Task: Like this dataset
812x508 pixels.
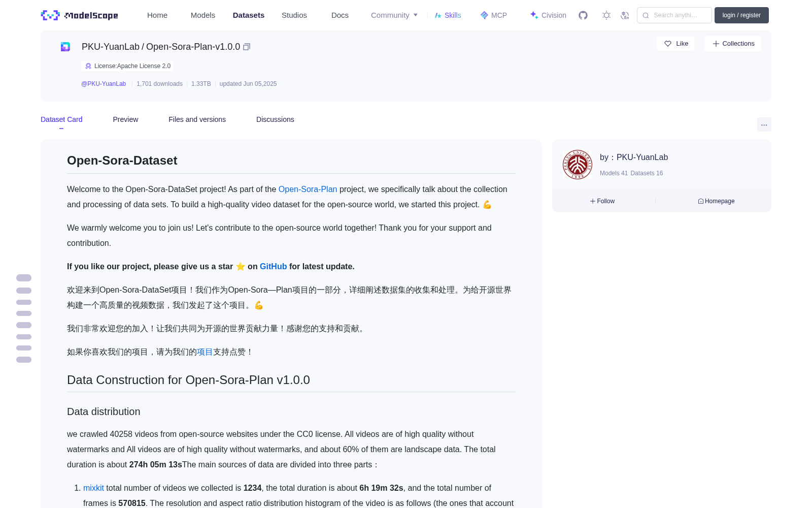Action: point(676,44)
